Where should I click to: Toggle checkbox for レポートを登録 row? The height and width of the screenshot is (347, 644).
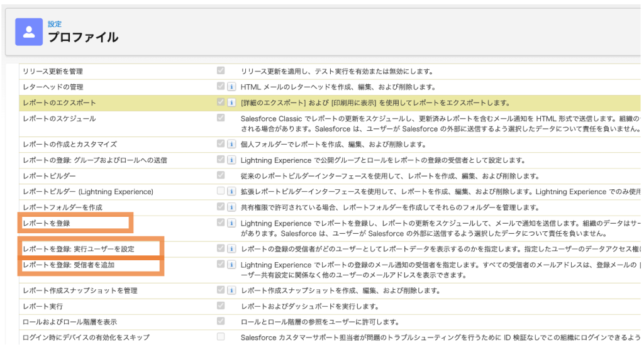pyautogui.click(x=221, y=223)
